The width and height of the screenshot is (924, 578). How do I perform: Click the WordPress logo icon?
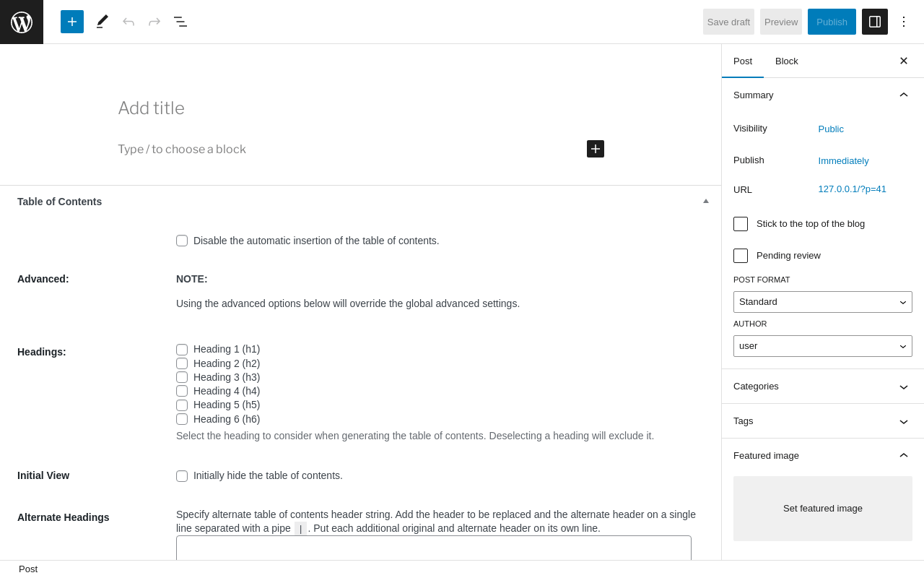tap(22, 22)
